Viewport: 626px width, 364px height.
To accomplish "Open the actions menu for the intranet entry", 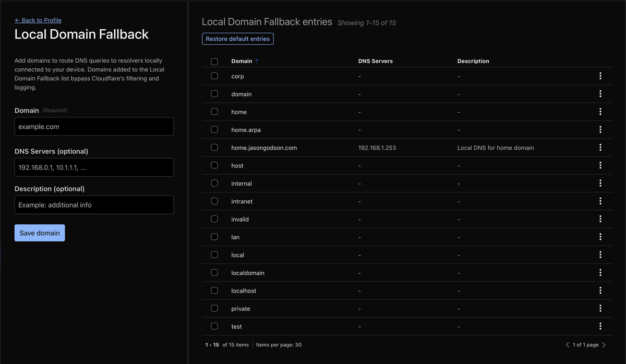I will (600, 201).
